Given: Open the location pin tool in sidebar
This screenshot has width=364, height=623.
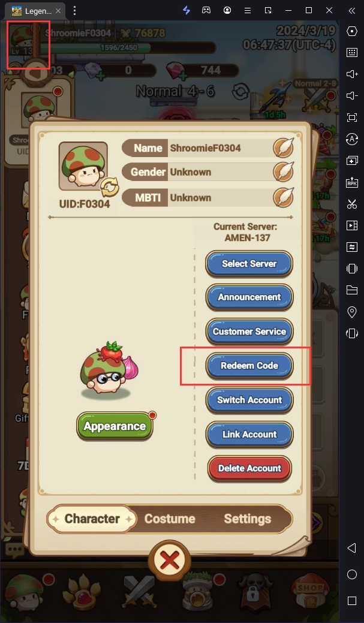Looking at the screenshot, I should pyautogui.click(x=351, y=312).
